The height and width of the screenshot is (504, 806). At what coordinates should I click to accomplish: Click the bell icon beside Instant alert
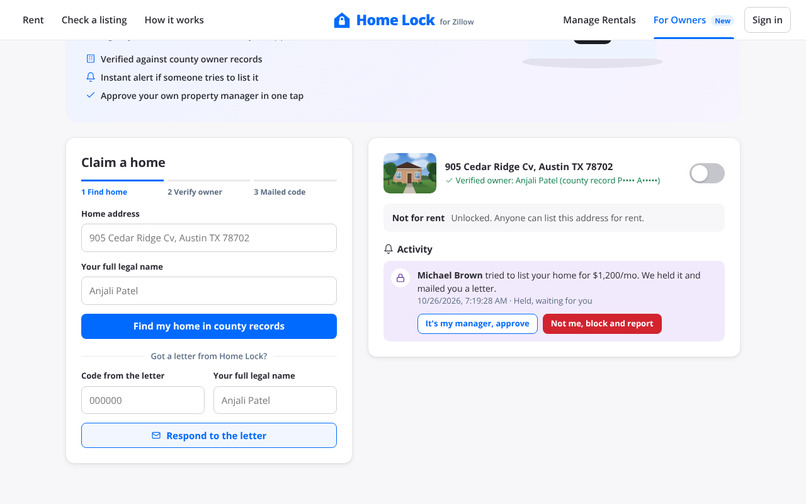pos(90,77)
